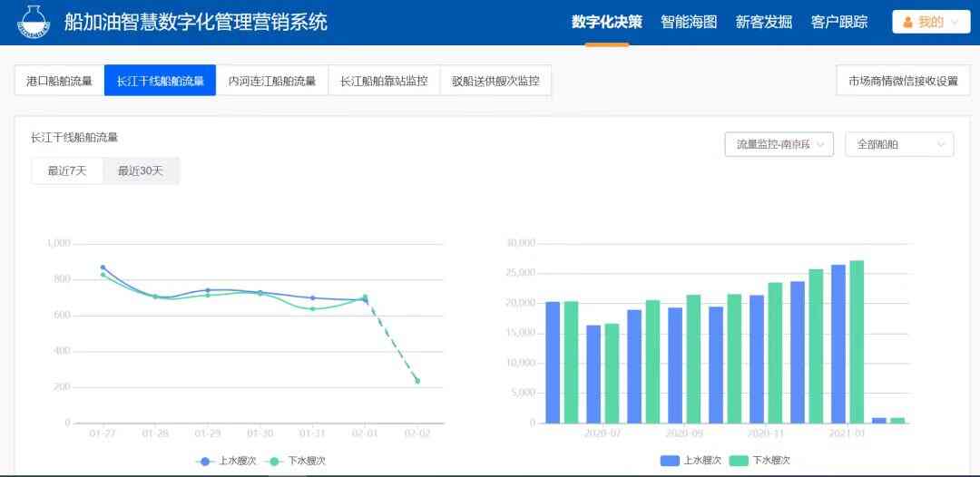Click the green 下水艘次 legend marker in line chart
Image resolution: width=980 pixels, height=477 pixels.
(275, 461)
